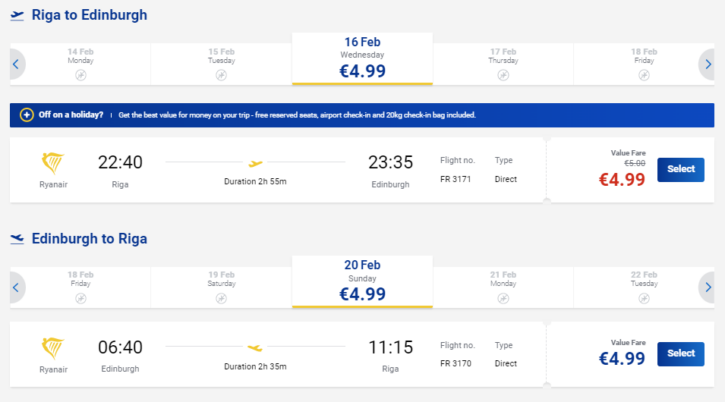Screen dimensions: 725x402
Task: Open the Off on a holiday banner
Action: coord(362,115)
